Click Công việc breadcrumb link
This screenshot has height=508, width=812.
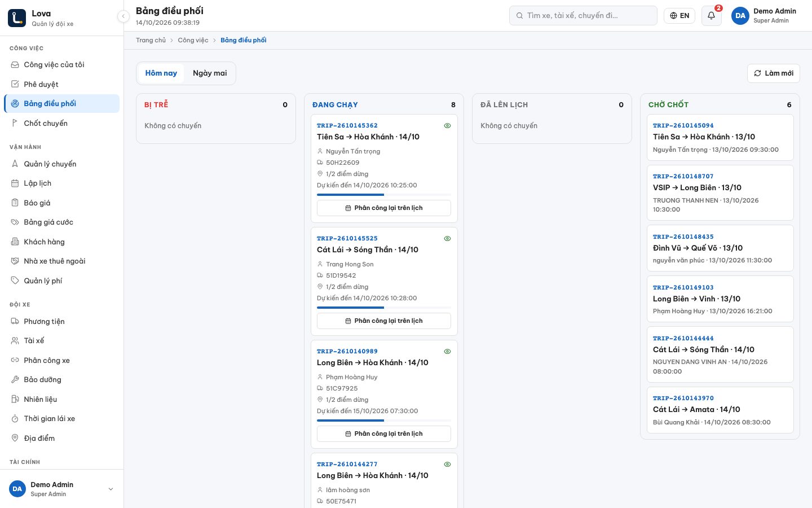pos(193,40)
